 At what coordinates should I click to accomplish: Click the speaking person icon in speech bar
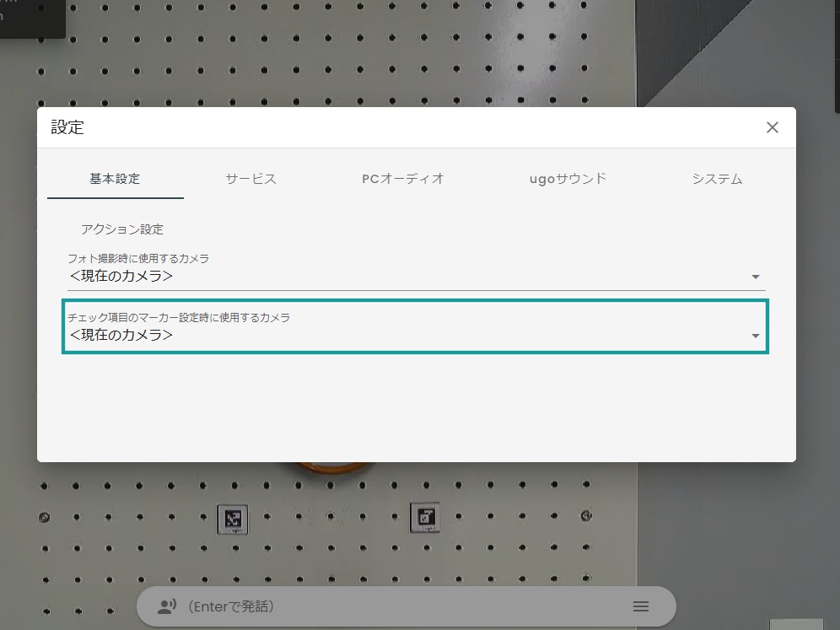click(167, 606)
